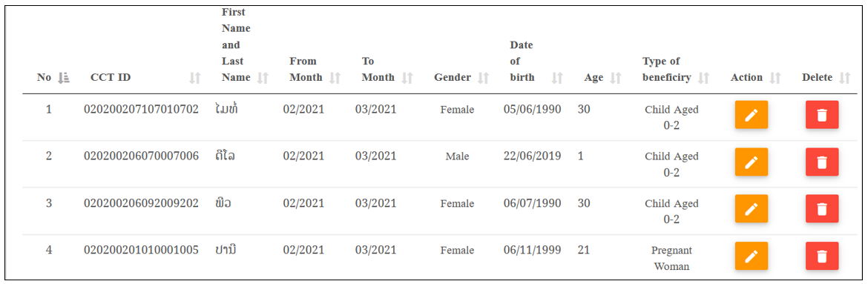Screen dimensions: 868x284
Task: Delete row 4 Pregnant Woman record
Action: click(822, 256)
